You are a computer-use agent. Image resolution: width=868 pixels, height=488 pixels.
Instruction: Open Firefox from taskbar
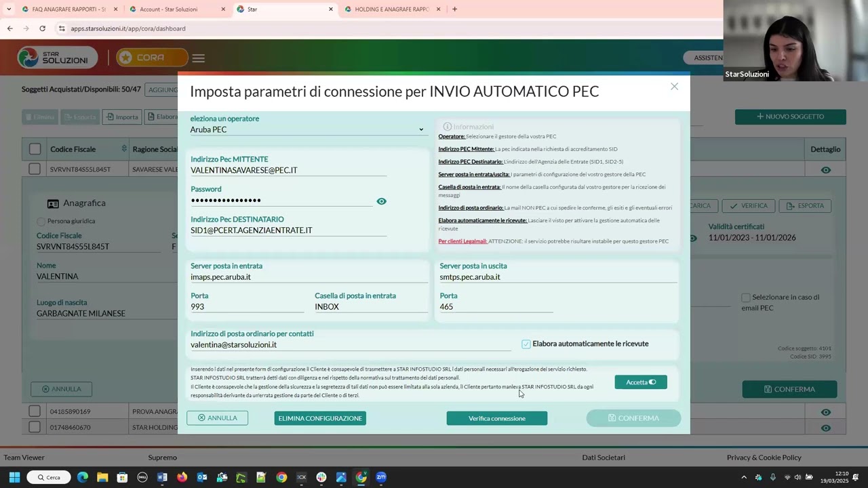182,477
